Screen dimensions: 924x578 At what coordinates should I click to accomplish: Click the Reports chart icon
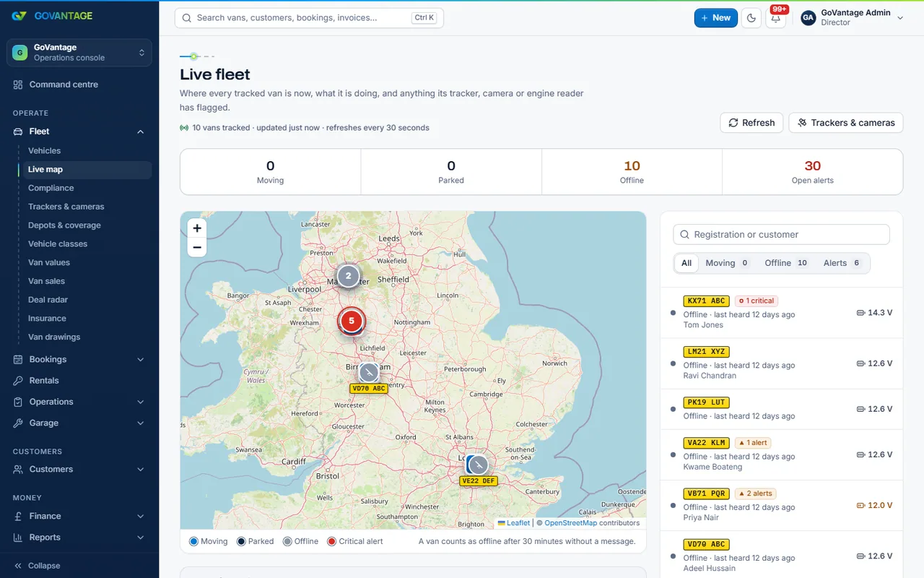18,538
